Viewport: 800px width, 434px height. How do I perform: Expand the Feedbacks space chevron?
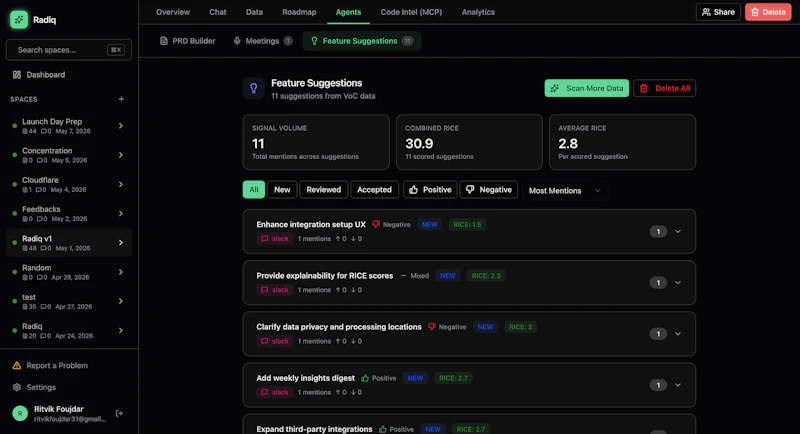pos(121,213)
